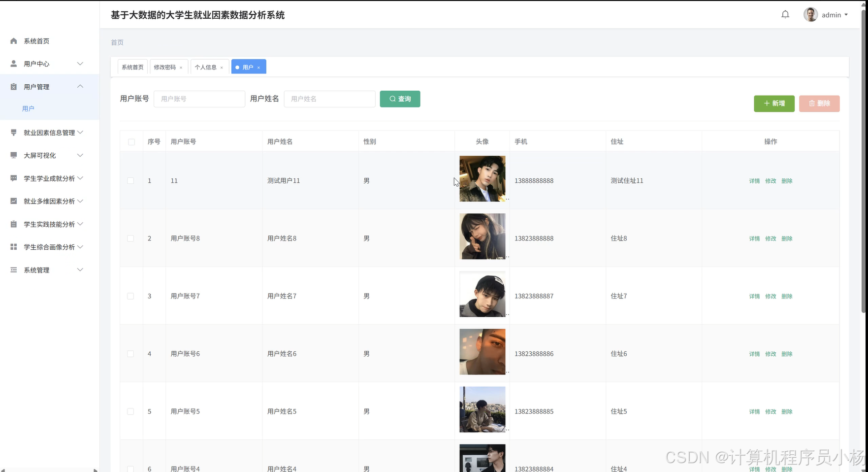The height and width of the screenshot is (472, 868).
Task: Click the notification bell icon
Action: point(785,15)
